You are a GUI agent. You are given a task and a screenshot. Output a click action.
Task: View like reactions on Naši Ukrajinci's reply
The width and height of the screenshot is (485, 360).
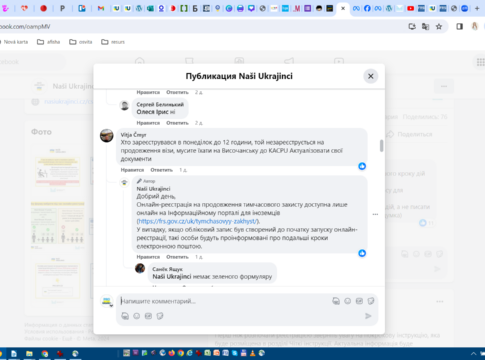point(362,253)
